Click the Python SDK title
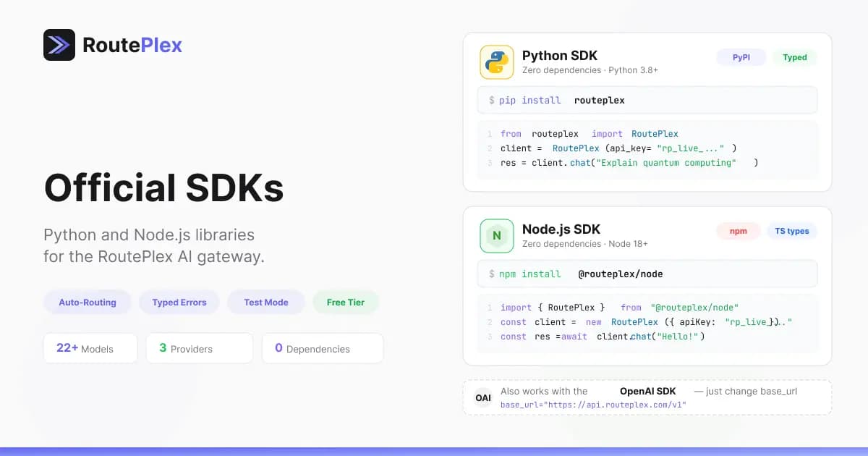This screenshot has width=868, height=456. 560,56
